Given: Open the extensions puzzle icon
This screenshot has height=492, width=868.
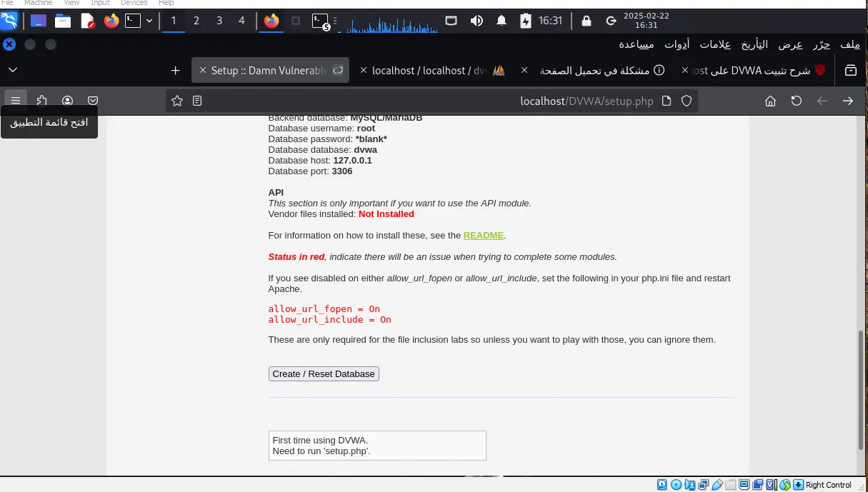Looking at the screenshot, I should 41,101.
